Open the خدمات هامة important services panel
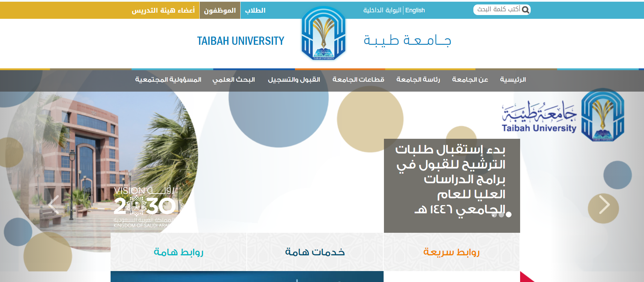 tap(315, 252)
